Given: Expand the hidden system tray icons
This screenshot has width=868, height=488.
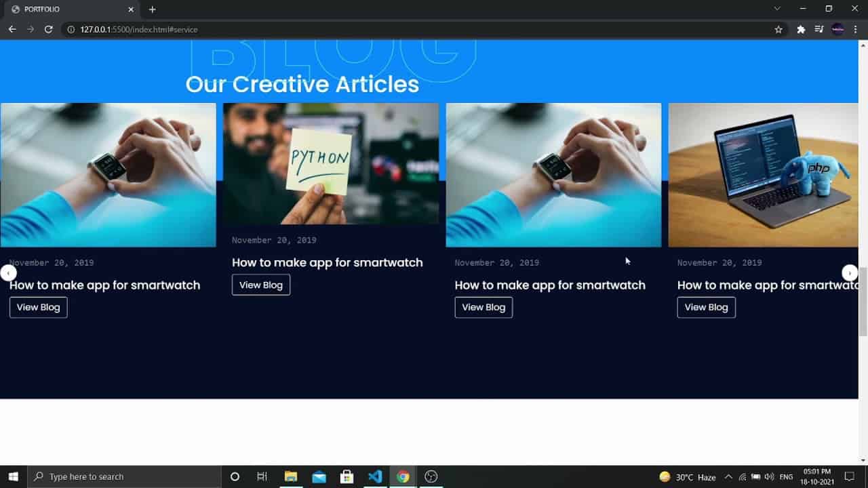Looking at the screenshot, I should (728, 477).
